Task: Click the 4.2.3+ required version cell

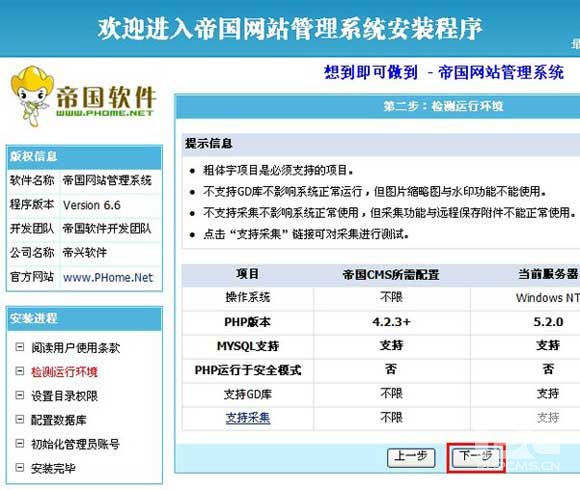Action: pyautogui.click(x=391, y=322)
